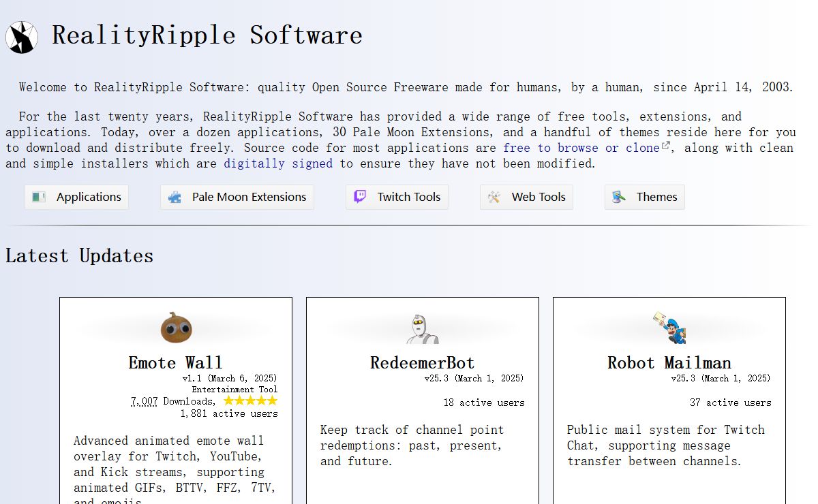Click the Pale Moon Extensions puzzle icon
The height and width of the screenshot is (504, 818).
point(175,197)
